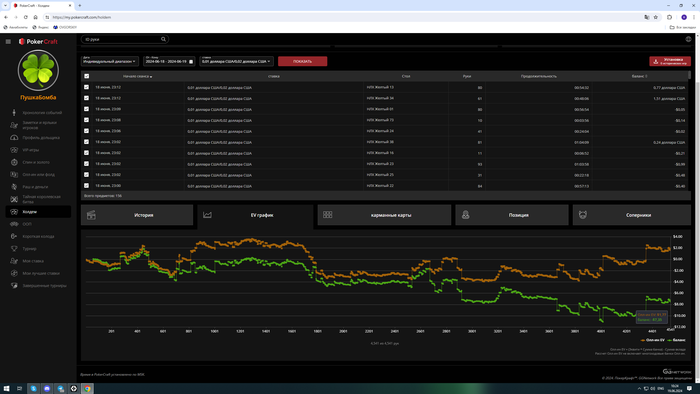The image size is (700, 394).
Task: Switch to the карманные карты tab
Action: click(384, 215)
